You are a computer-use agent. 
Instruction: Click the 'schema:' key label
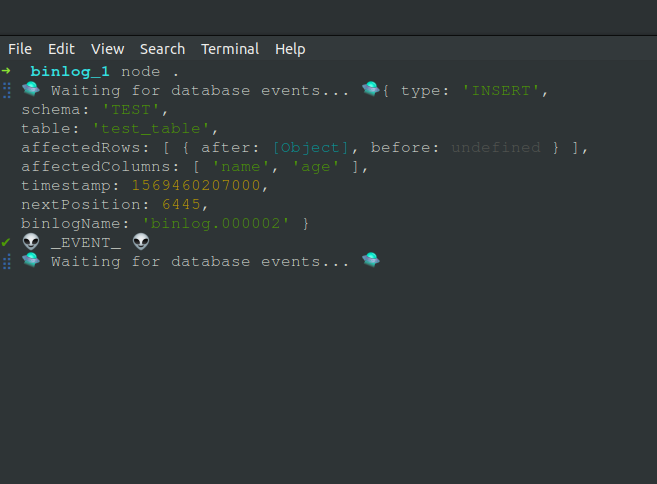(x=55, y=110)
